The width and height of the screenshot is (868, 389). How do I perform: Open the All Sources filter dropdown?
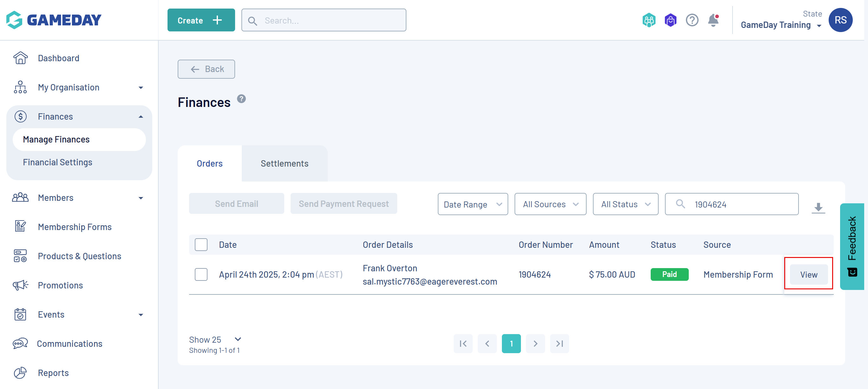pos(550,204)
